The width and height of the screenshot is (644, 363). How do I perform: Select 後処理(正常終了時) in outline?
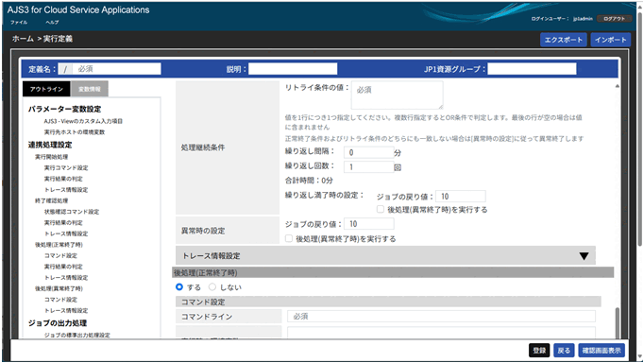tap(59, 245)
